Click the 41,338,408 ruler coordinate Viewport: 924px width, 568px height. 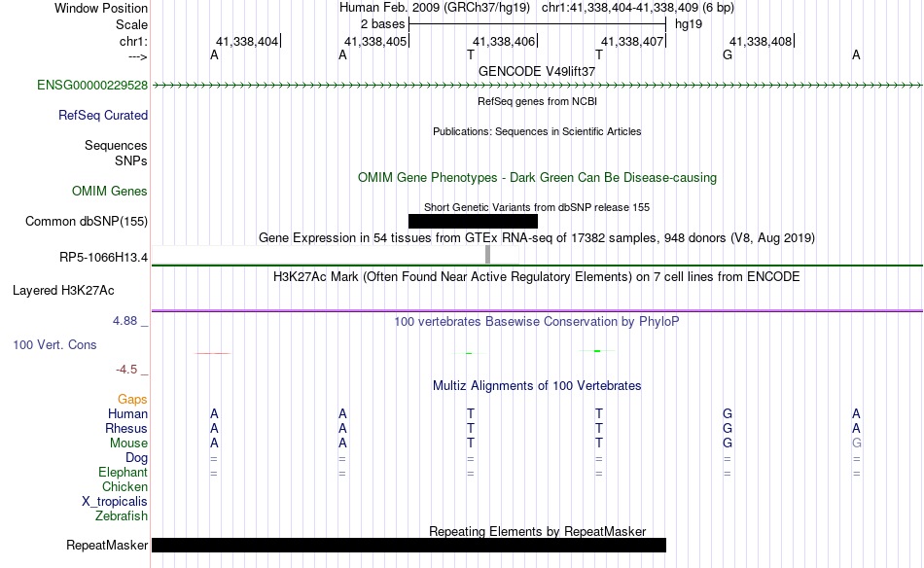[x=761, y=41]
